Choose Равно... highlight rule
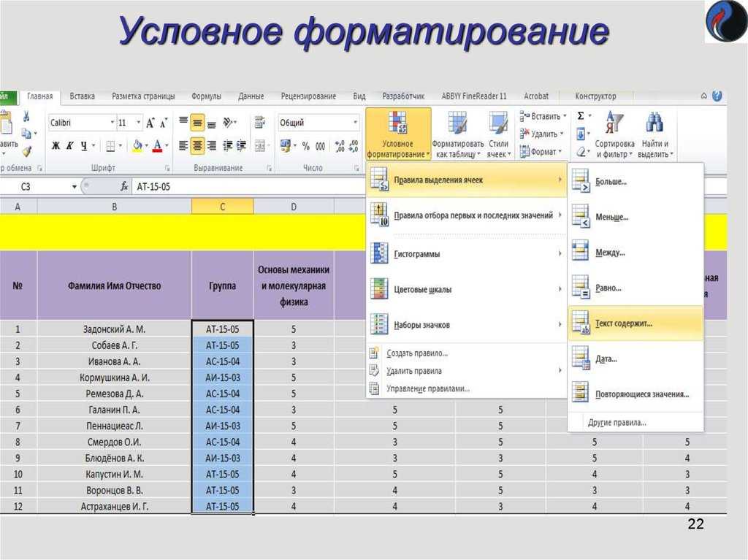 click(x=636, y=288)
